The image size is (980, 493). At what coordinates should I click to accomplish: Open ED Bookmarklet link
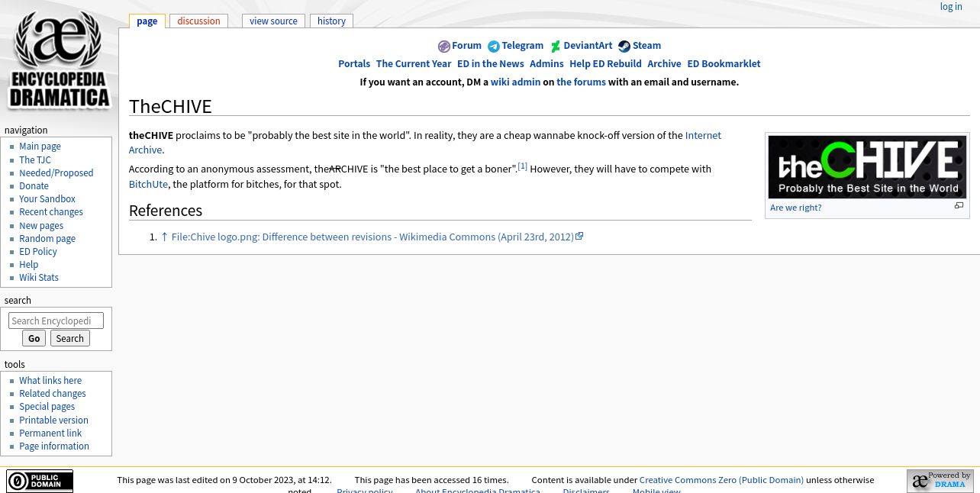pyautogui.click(x=724, y=64)
